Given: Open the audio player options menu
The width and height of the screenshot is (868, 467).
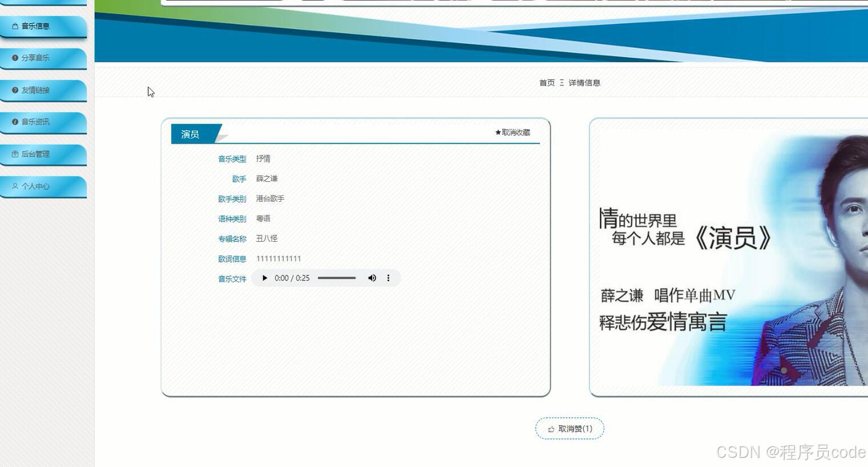Looking at the screenshot, I should pyautogui.click(x=389, y=278).
